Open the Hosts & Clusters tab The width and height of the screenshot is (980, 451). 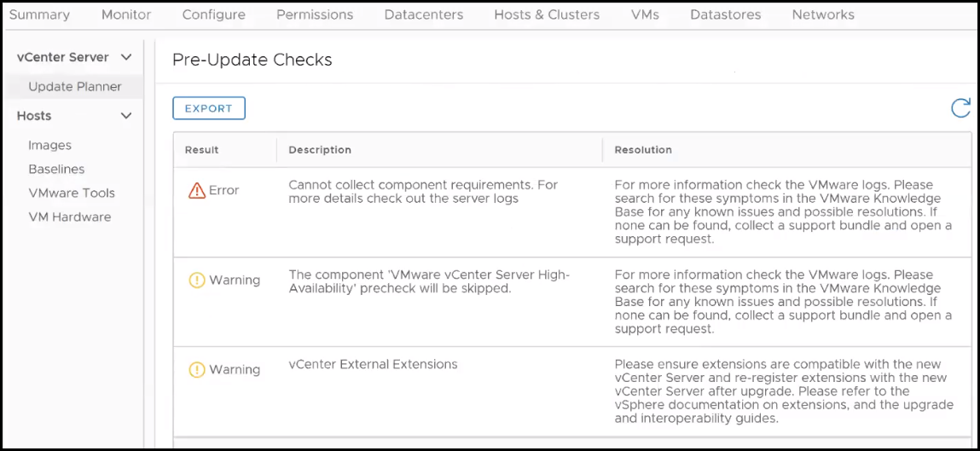[547, 14]
